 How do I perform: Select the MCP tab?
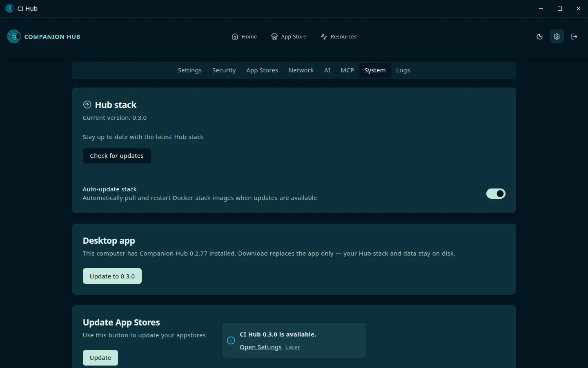tap(347, 70)
